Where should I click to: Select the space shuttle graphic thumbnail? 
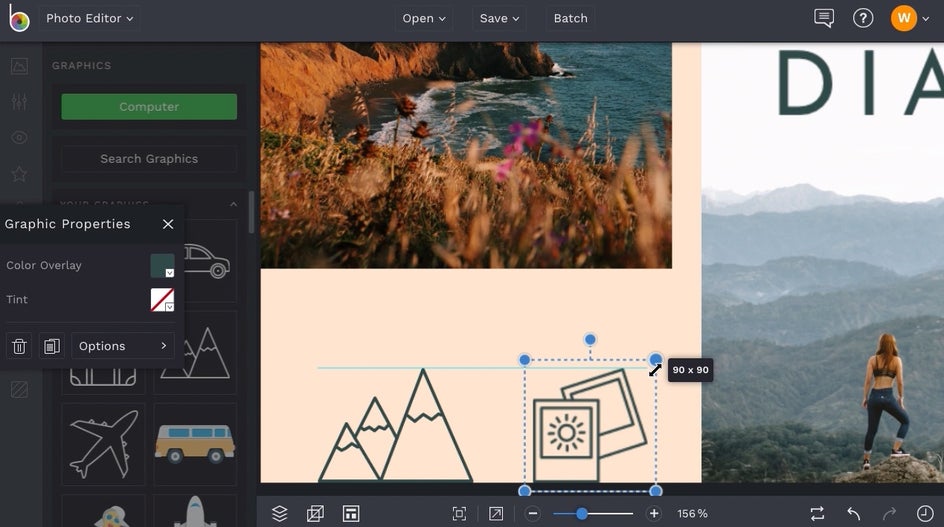pyautogui.click(x=195, y=511)
